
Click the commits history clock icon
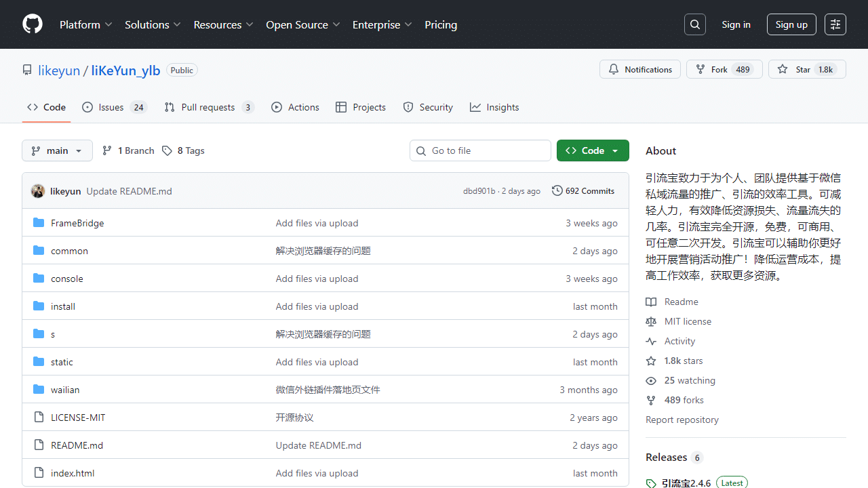point(557,191)
